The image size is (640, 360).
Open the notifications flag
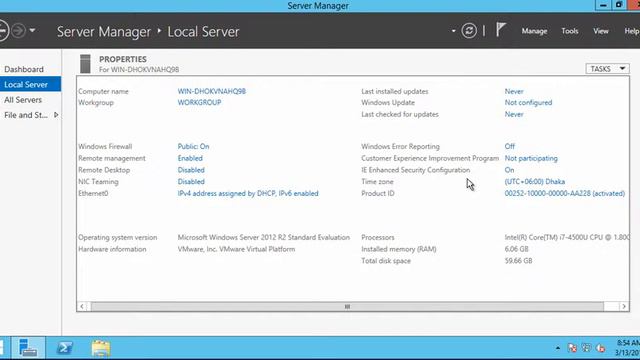point(501,29)
